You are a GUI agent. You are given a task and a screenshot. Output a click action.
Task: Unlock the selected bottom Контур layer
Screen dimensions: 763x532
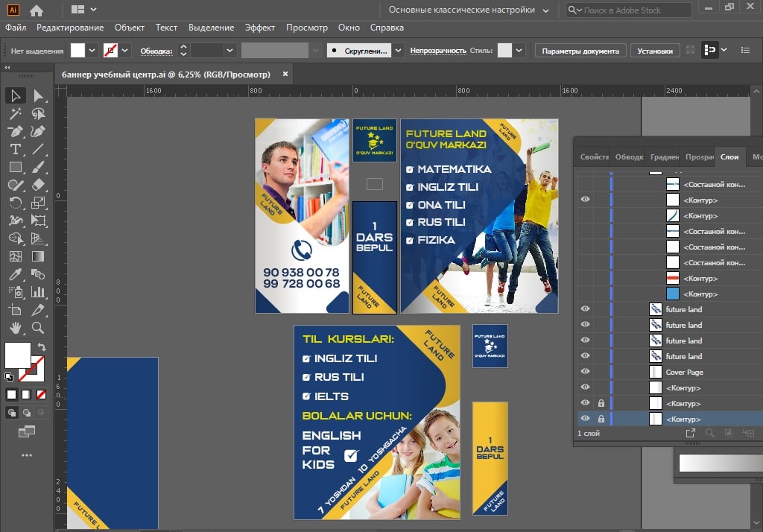pos(601,419)
